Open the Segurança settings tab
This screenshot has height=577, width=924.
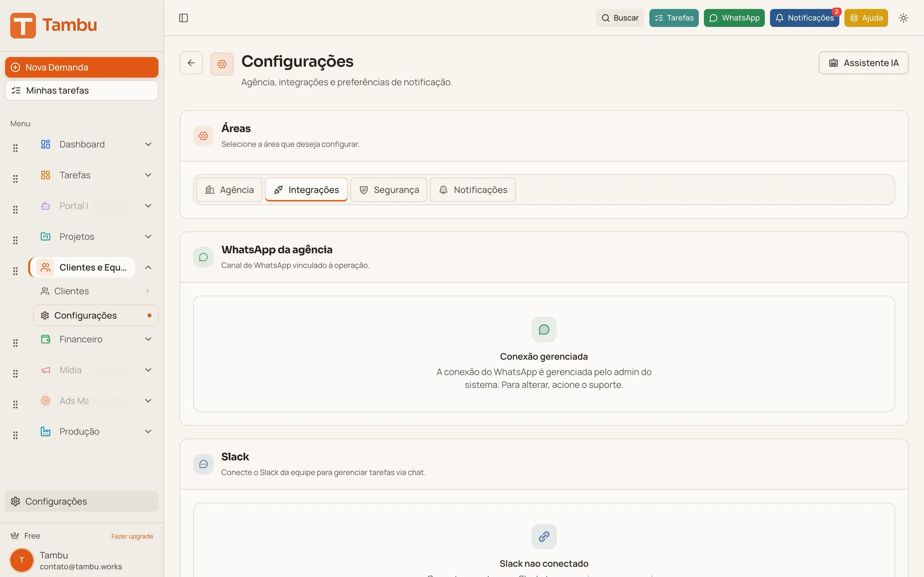coord(389,190)
